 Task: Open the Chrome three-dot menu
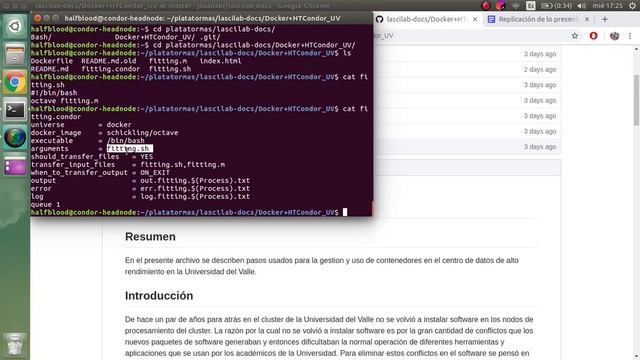(630, 36)
